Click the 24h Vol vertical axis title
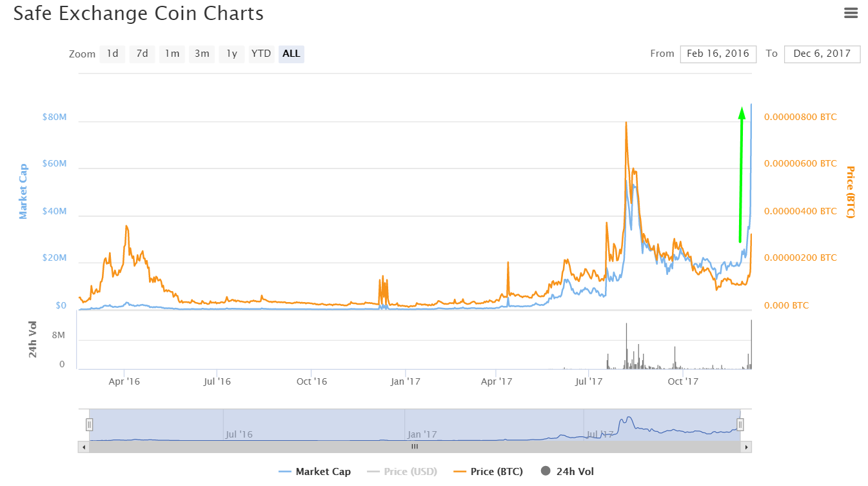The width and height of the screenshot is (868, 486). [x=32, y=339]
